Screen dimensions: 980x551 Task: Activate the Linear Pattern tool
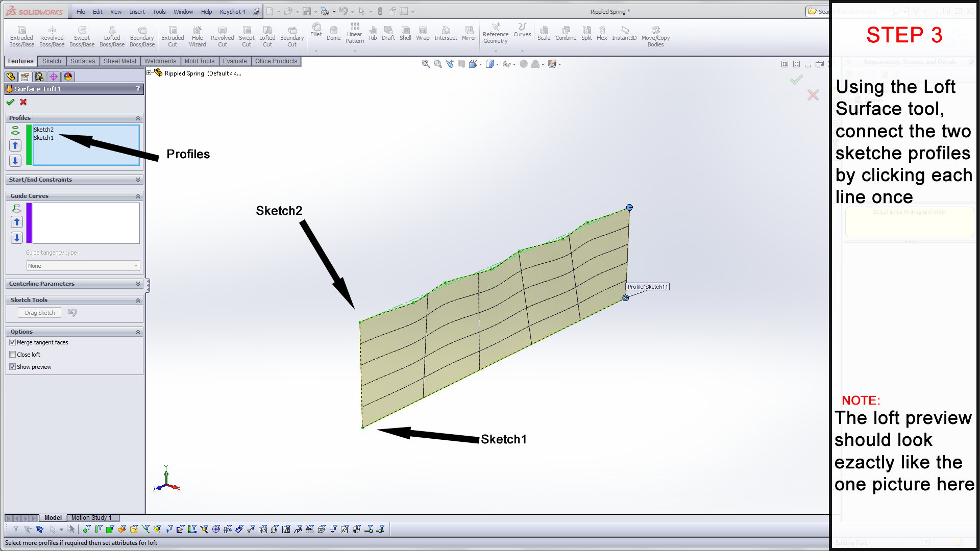click(x=354, y=33)
